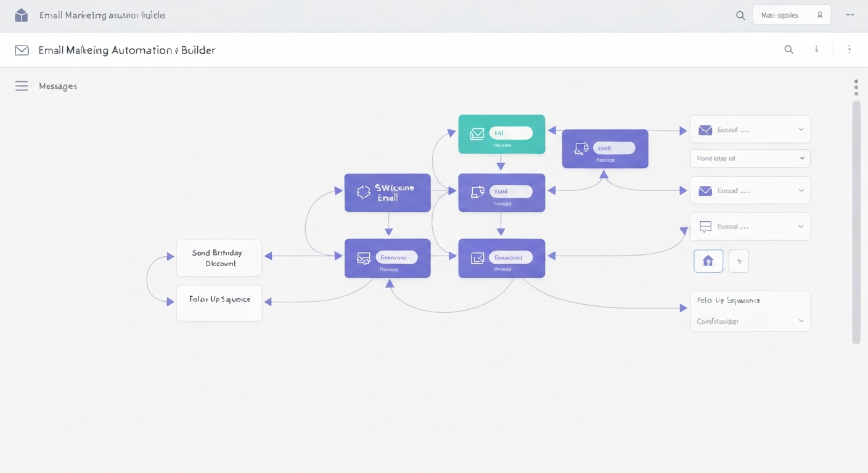Expand the second envelope row in the side panel

[x=801, y=191]
